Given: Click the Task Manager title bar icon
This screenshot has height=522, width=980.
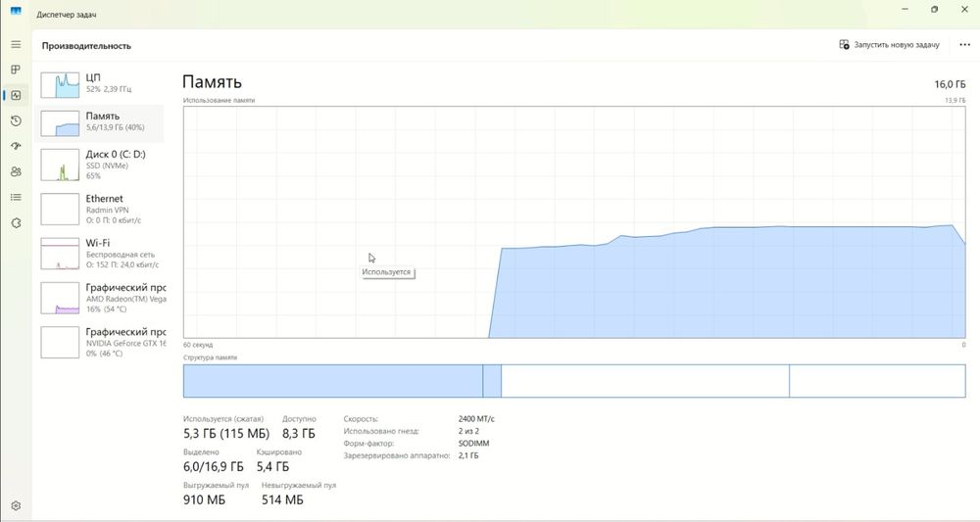Looking at the screenshot, I should click(x=16, y=11).
